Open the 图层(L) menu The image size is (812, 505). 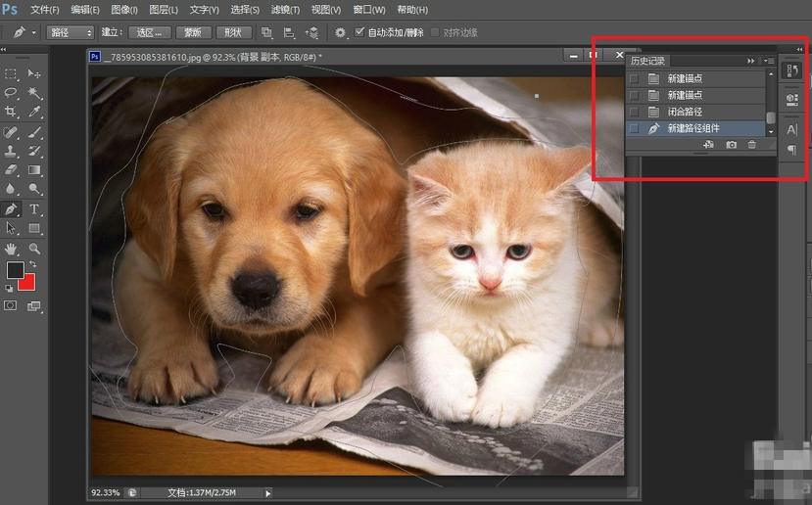coord(164,10)
